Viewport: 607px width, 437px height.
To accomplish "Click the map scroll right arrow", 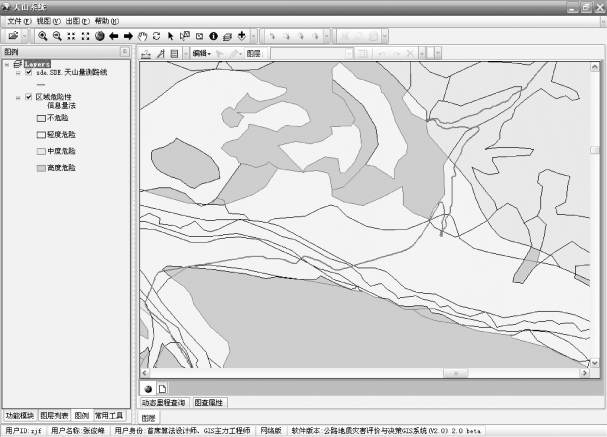I will click(585, 373).
